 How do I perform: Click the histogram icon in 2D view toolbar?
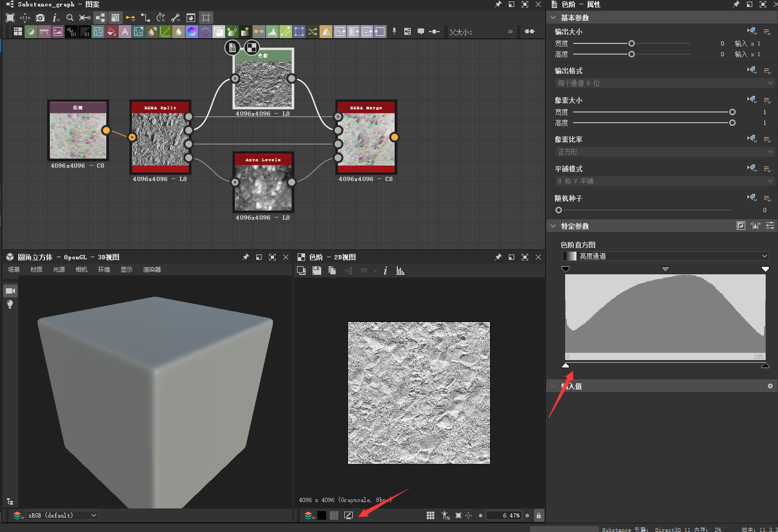tap(400, 271)
